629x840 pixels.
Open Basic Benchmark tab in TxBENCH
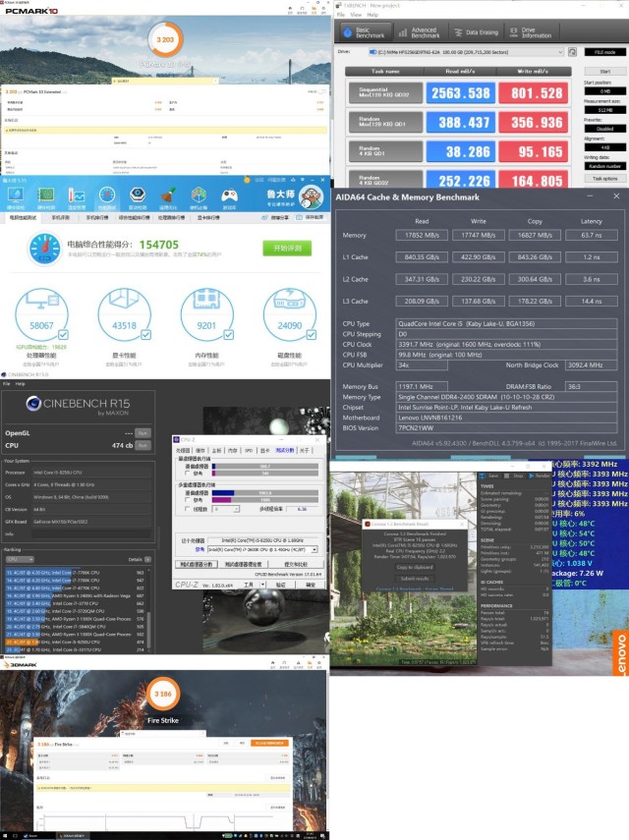pos(365,32)
